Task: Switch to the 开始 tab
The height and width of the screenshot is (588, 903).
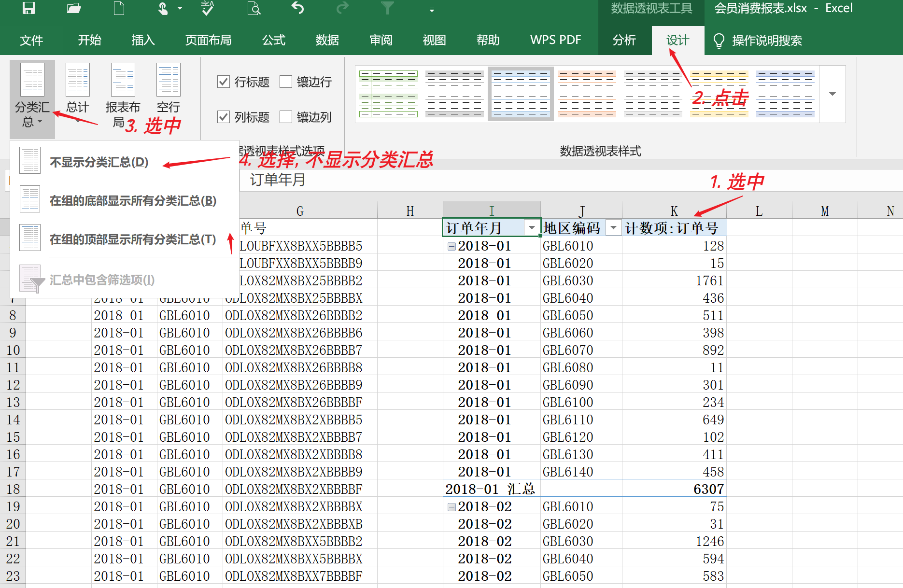Action: [x=90, y=41]
